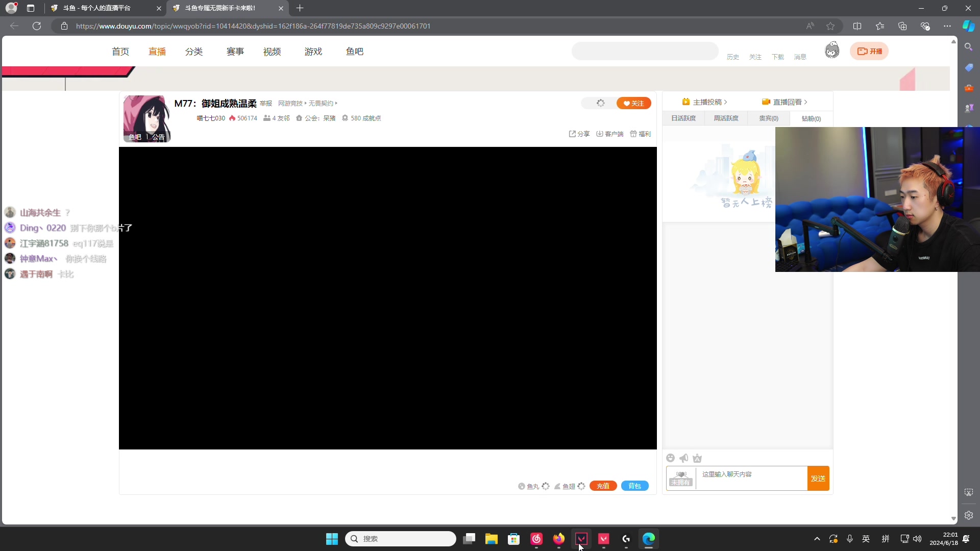980x551 pixels.
Task: View site information lock icon
Action: [x=64, y=26]
